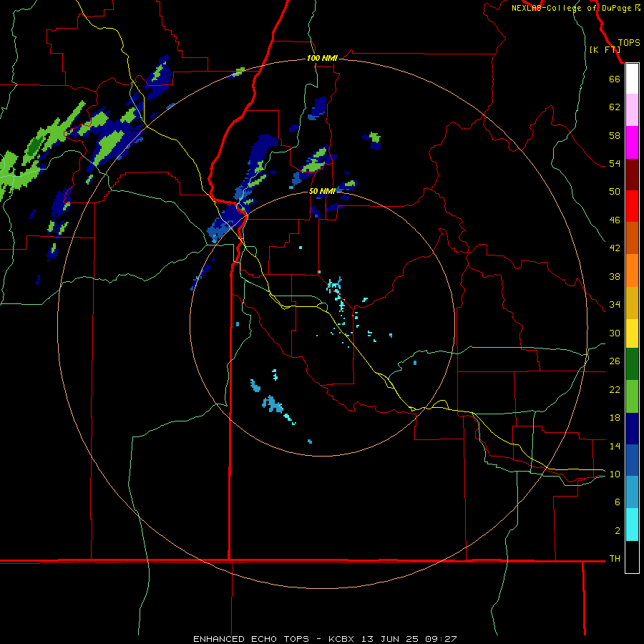Click the light pink legend swatch
This screenshot has width=644, height=644.
[x=632, y=110]
